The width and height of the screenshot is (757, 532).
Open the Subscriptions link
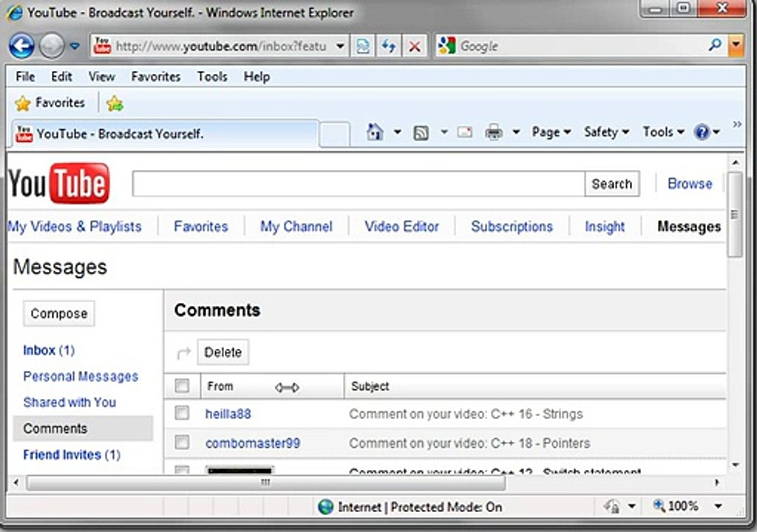512,226
